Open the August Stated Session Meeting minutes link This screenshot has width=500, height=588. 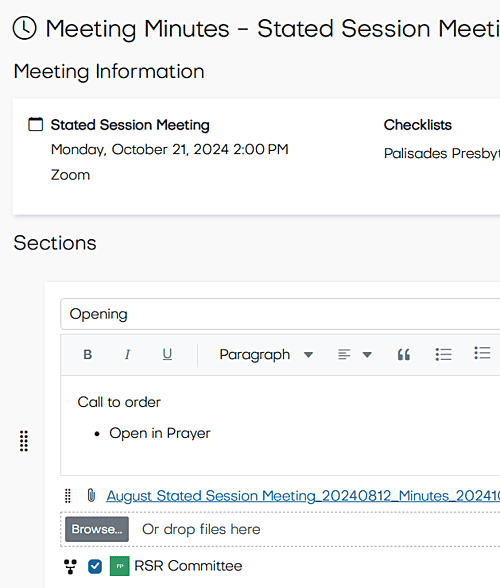303,496
